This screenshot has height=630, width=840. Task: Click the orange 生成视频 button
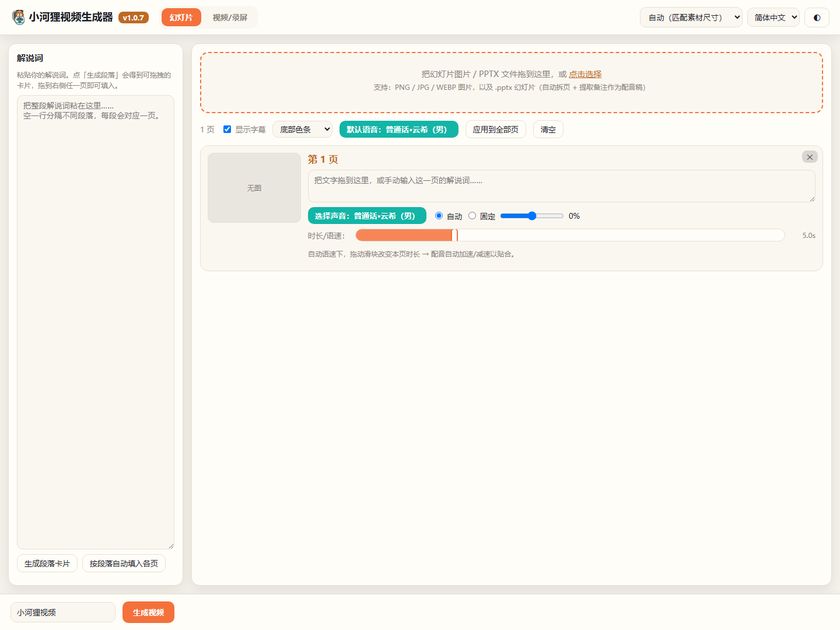148,612
